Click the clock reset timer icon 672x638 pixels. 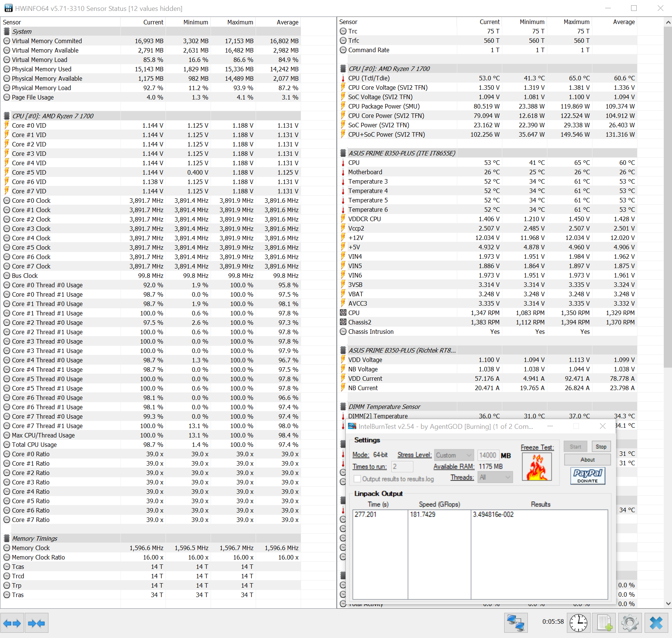pyautogui.click(x=579, y=623)
